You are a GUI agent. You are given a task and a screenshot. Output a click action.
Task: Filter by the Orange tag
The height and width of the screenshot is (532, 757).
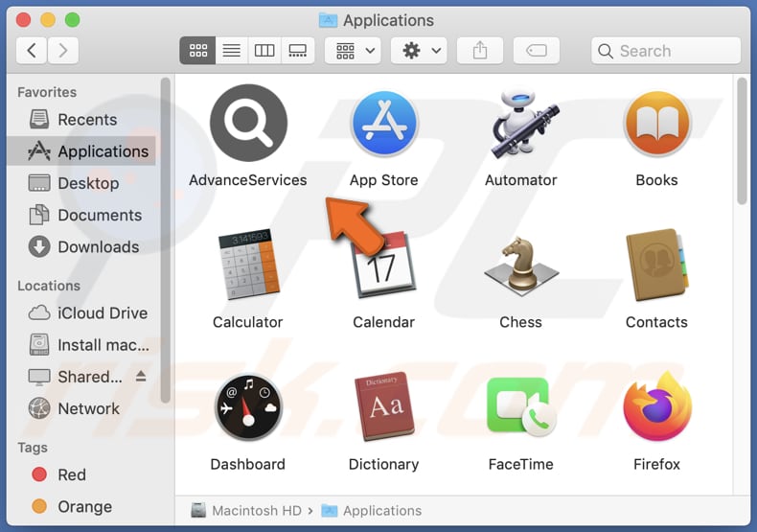coord(81,506)
